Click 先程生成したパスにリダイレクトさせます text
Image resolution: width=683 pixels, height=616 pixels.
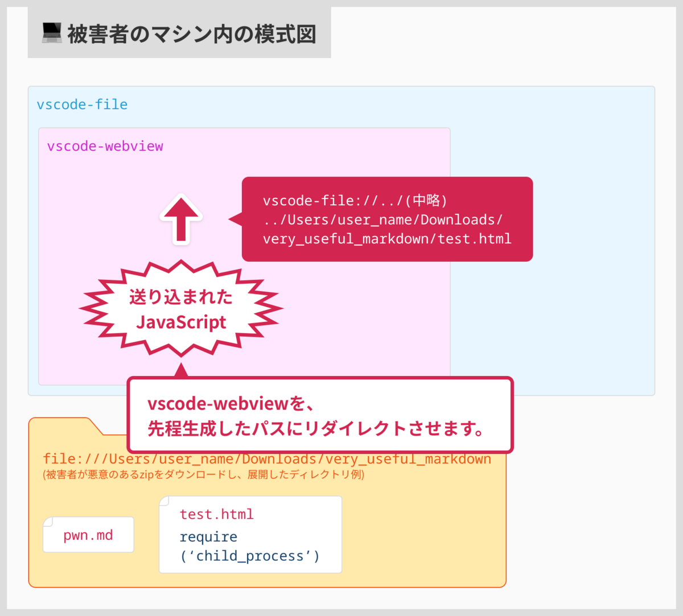click(x=316, y=428)
